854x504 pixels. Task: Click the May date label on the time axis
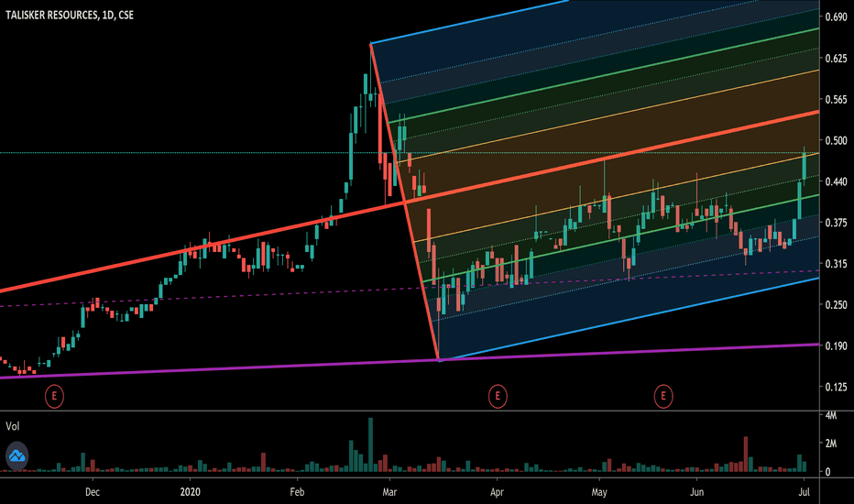(x=599, y=492)
